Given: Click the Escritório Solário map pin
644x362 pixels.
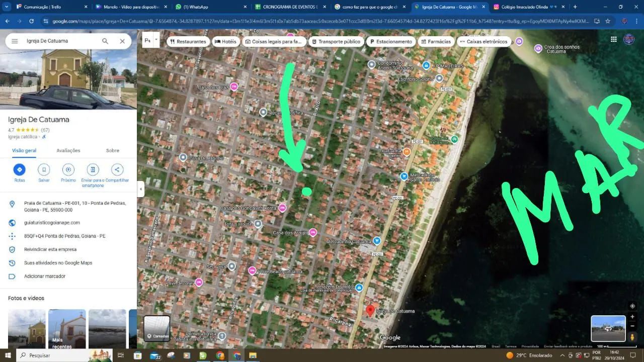Looking at the screenshot, I should coord(439,78).
